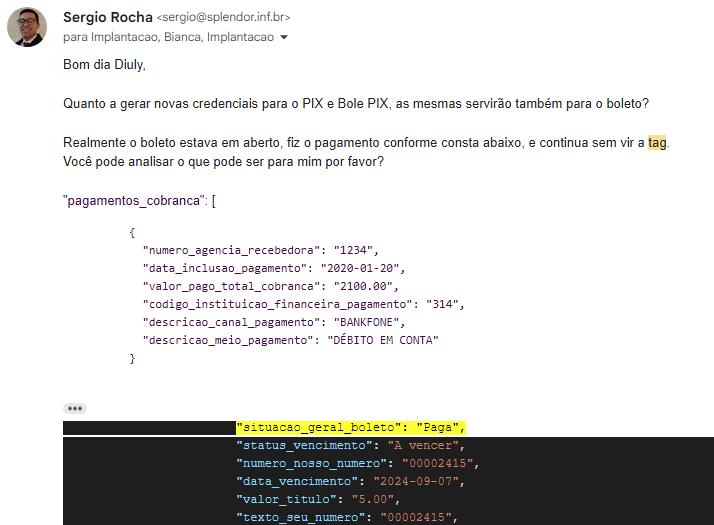
Task: Click the line 'codigo_instituicao_financeira_pagamento": "314"'
Action: (303, 304)
